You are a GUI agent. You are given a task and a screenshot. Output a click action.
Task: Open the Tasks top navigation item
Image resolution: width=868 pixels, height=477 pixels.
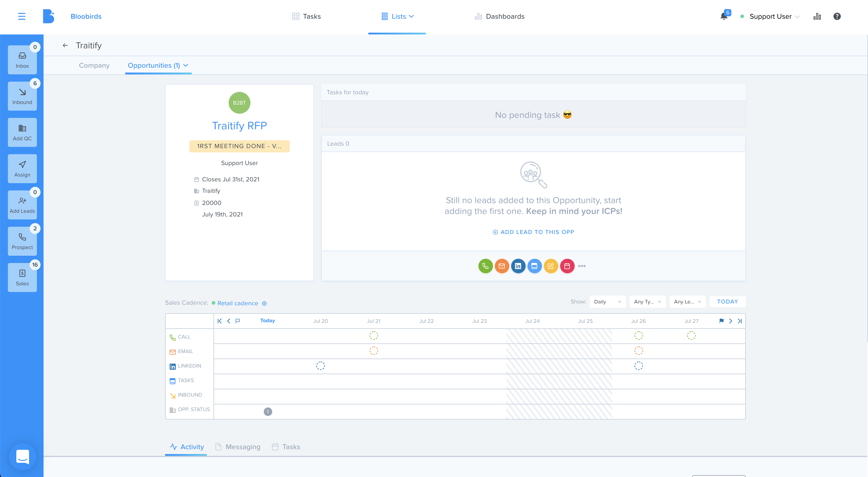point(306,16)
